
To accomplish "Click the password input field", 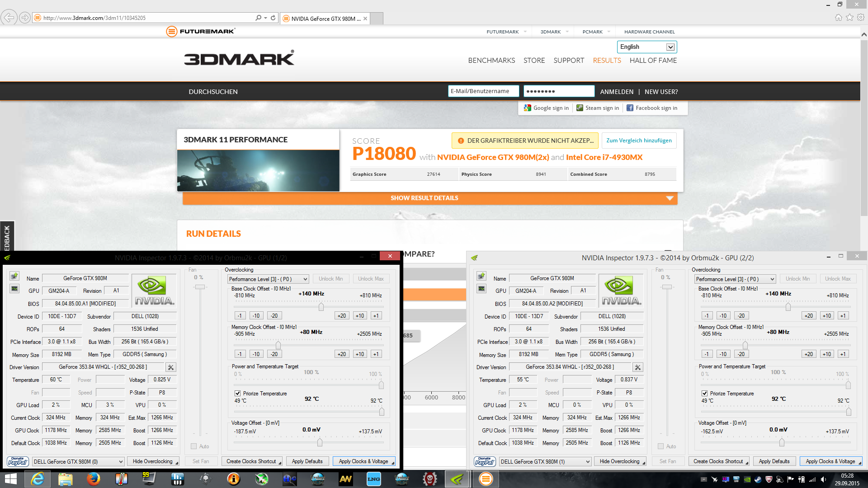I will [559, 91].
